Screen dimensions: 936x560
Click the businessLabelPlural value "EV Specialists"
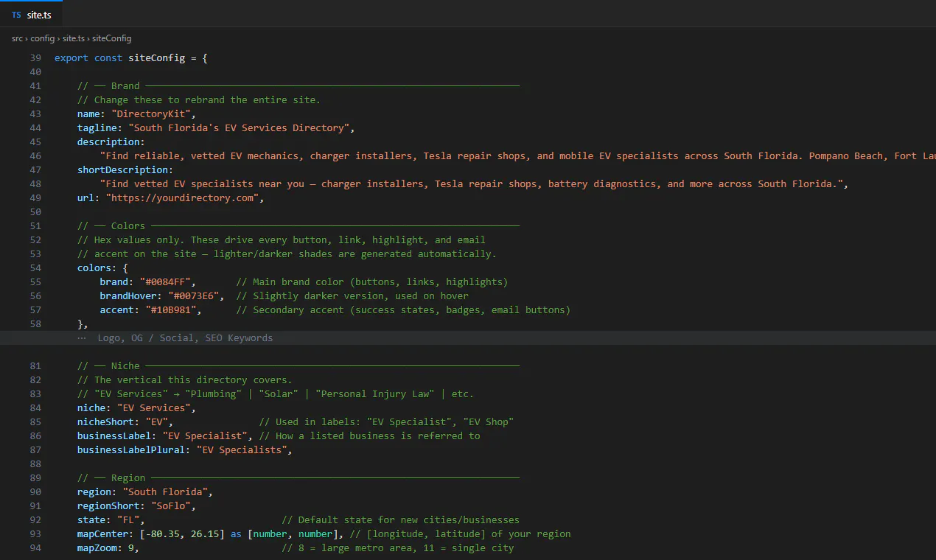coord(241,450)
